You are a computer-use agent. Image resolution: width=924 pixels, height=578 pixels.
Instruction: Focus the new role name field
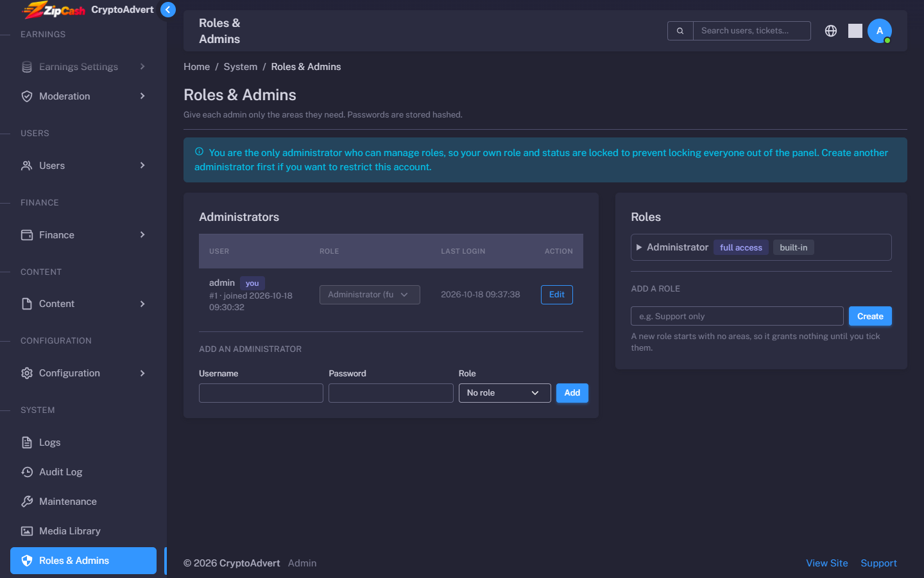click(737, 316)
